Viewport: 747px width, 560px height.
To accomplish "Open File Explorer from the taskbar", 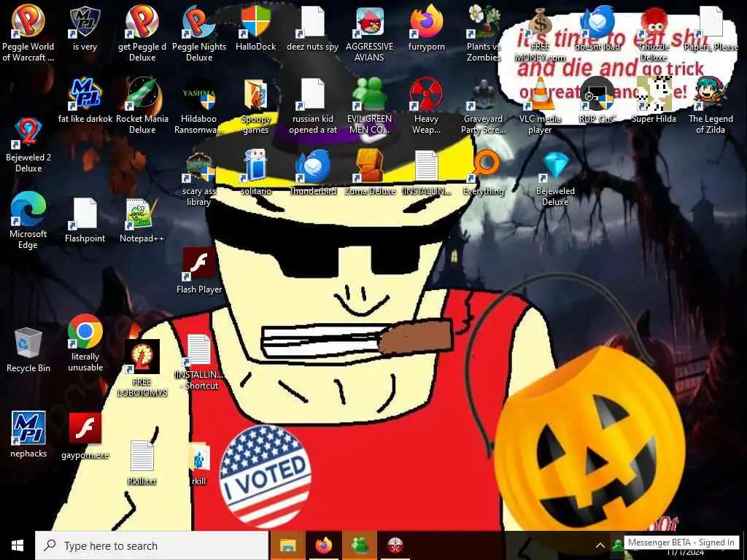I will pyautogui.click(x=287, y=545).
